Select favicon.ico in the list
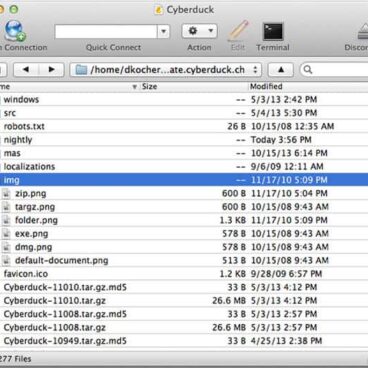 [x=184, y=274]
